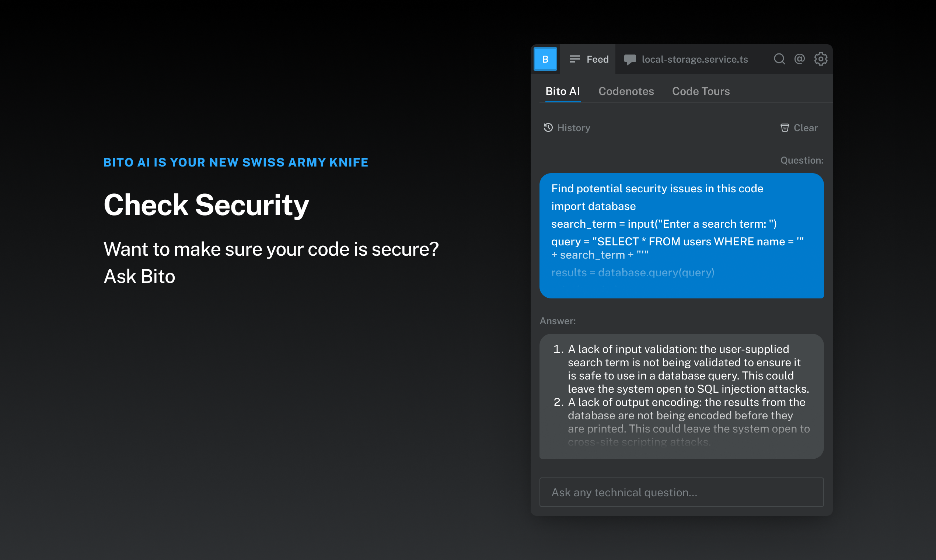This screenshot has height=560, width=936.
Task: Click the blue question bubble
Action: click(x=681, y=236)
